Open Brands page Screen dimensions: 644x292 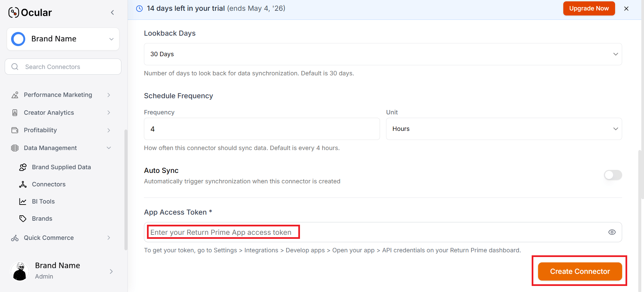pos(42,219)
